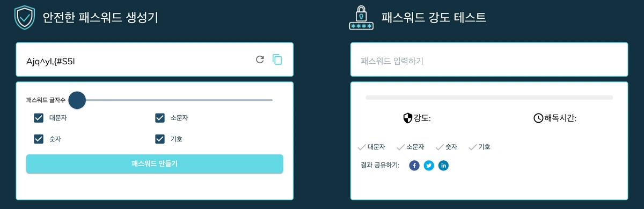This screenshot has width=644, height=209.
Task: Share result on Facebook icon
Action: (414, 166)
